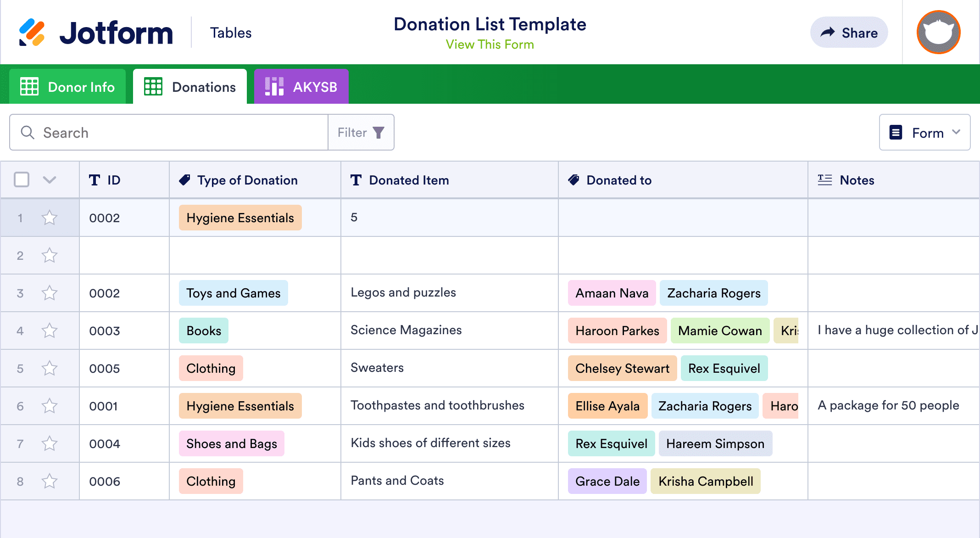Click the Clothing tag in row 8
Image resolution: width=980 pixels, height=538 pixels.
(211, 481)
